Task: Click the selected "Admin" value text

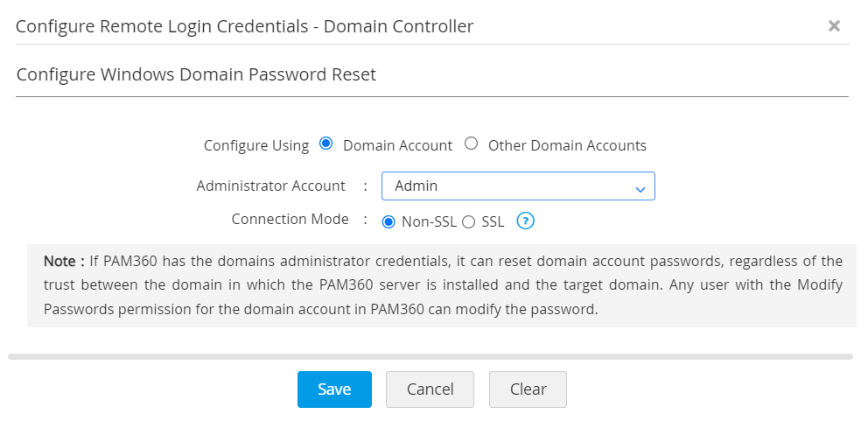Action: click(x=416, y=186)
